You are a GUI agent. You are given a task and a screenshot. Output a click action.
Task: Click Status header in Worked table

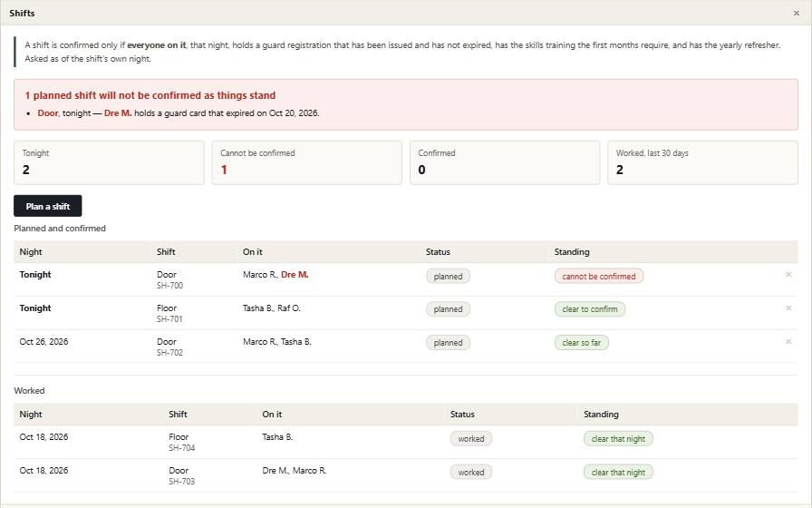tap(462, 415)
